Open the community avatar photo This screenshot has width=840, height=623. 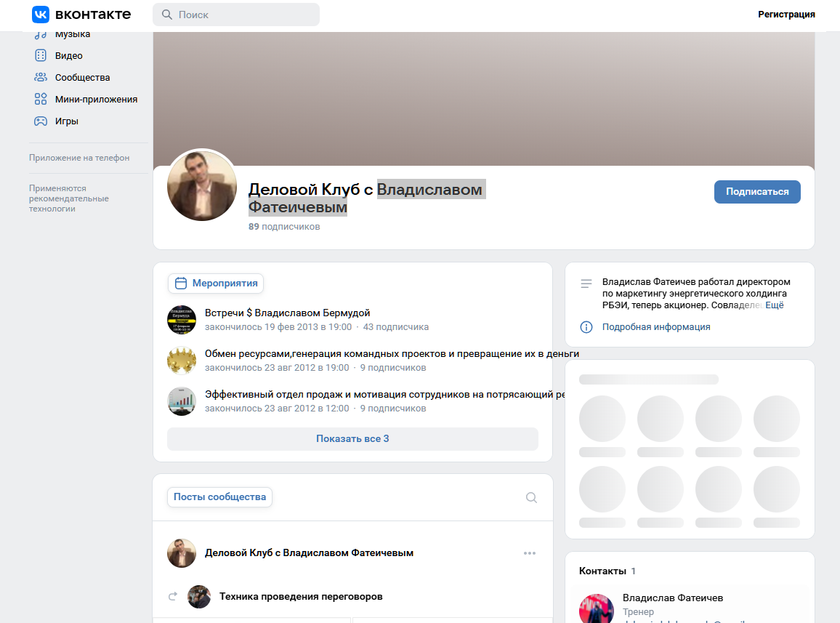click(x=201, y=185)
